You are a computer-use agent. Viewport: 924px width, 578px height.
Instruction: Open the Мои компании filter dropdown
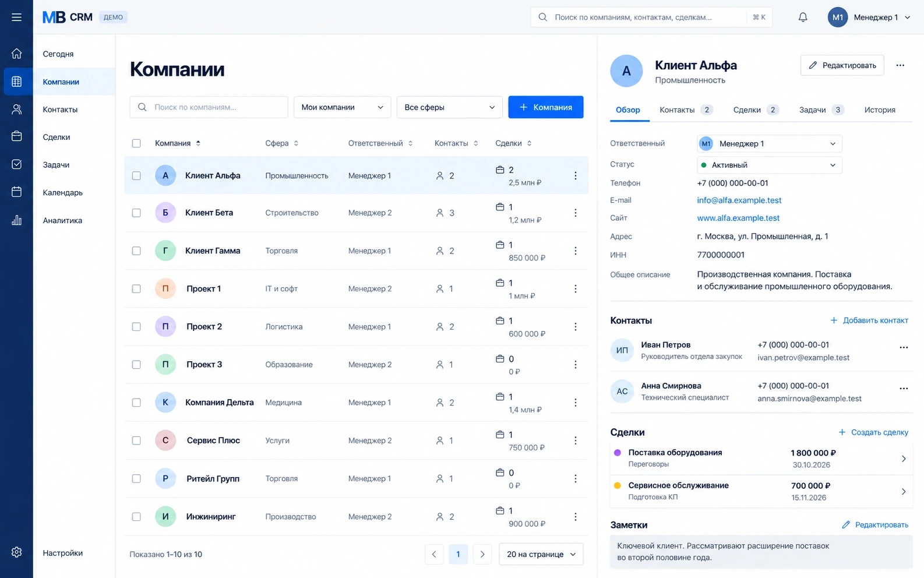pyautogui.click(x=342, y=107)
